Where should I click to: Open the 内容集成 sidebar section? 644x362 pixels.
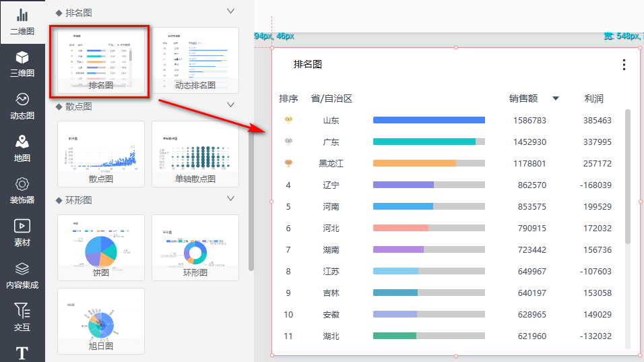[x=22, y=276]
